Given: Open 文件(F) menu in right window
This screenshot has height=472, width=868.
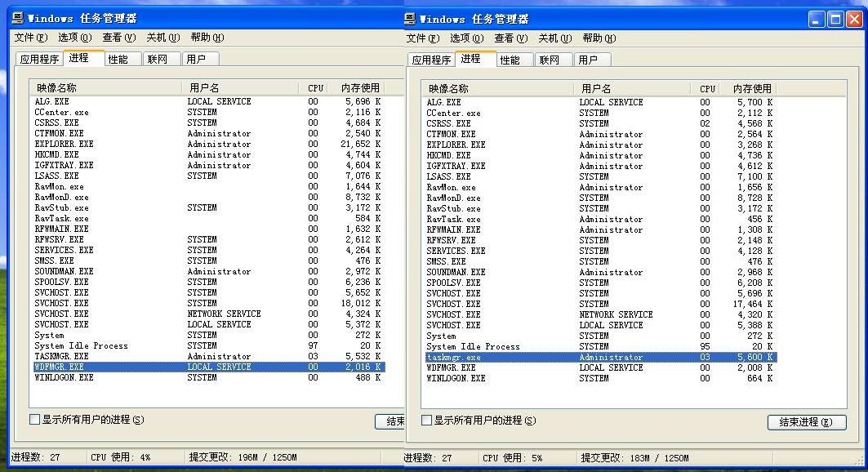Looking at the screenshot, I should click(x=423, y=38).
